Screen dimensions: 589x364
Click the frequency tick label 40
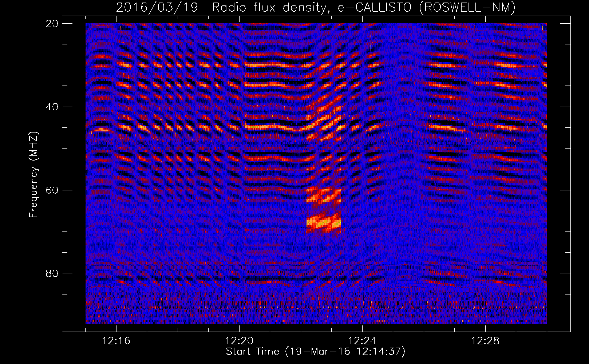52,107
